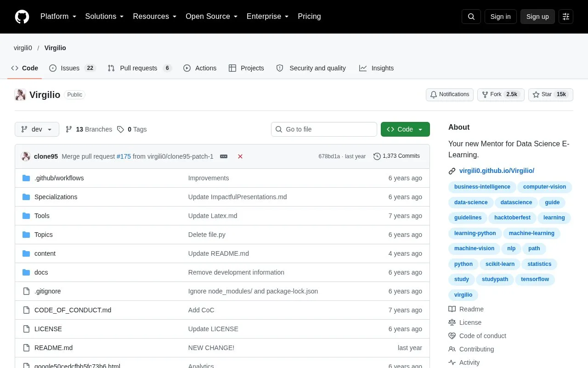The width and height of the screenshot is (588, 368).
Task: Click the Fork button
Action: [x=501, y=95]
